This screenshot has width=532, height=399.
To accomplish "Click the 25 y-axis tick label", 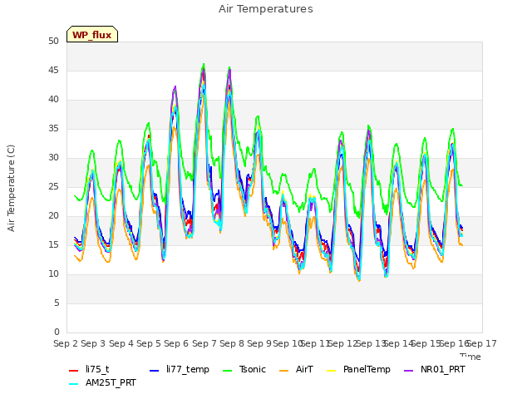I will click(53, 186).
